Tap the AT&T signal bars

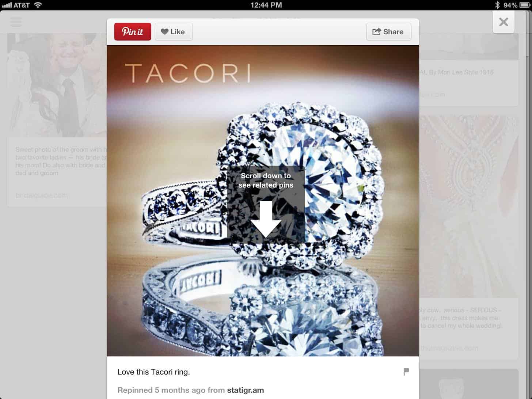tap(7, 5)
